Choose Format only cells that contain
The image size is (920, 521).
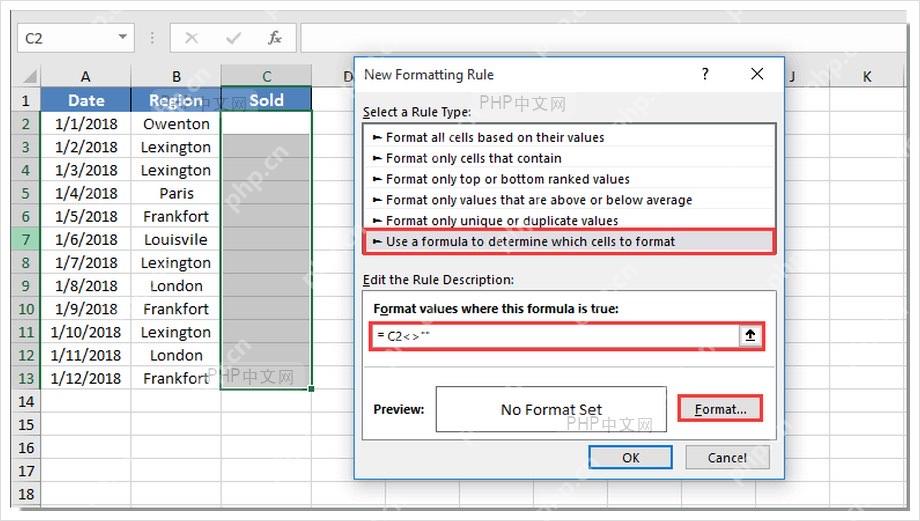point(569,158)
